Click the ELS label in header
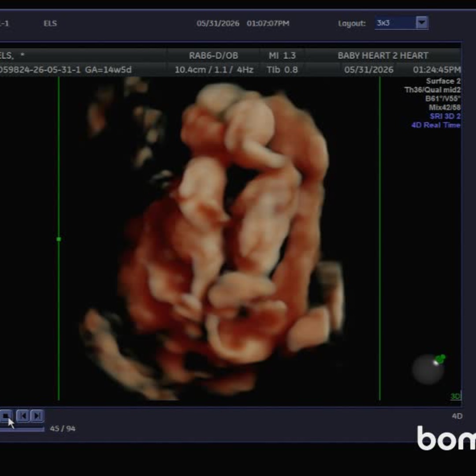The width and height of the screenshot is (476, 476). click(50, 23)
